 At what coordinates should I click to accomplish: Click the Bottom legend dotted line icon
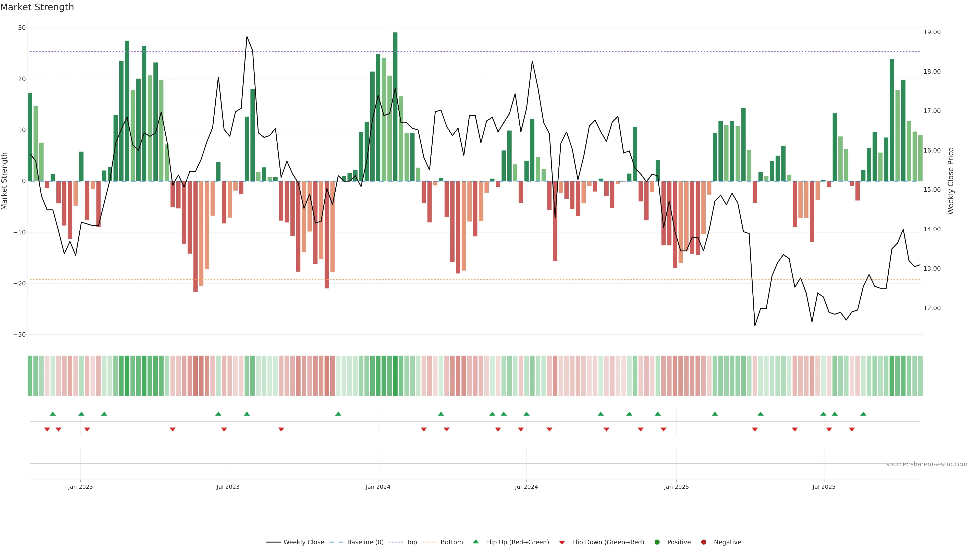(x=430, y=542)
